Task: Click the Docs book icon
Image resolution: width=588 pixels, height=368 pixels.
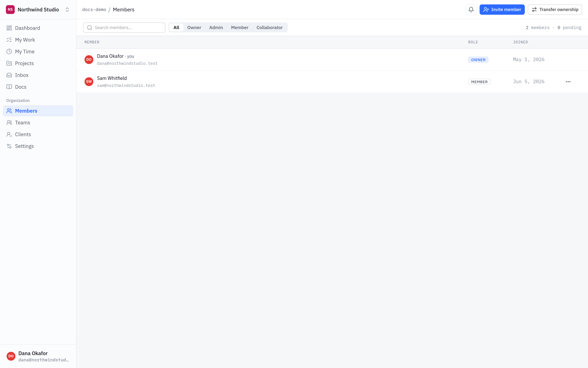Action: point(9,87)
